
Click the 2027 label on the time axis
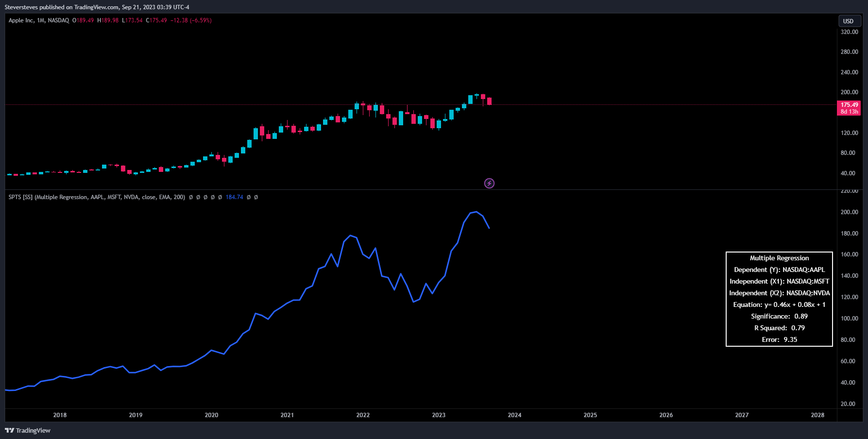(x=742, y=415)
